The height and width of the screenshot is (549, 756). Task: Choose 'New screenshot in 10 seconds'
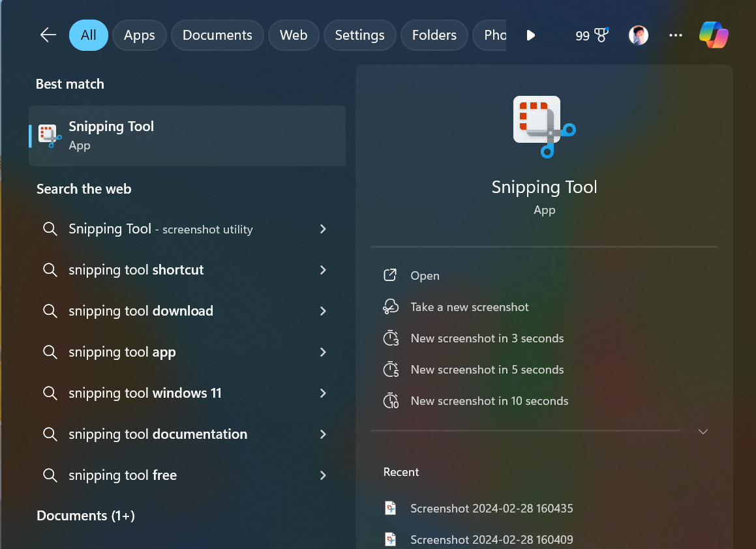489,401
